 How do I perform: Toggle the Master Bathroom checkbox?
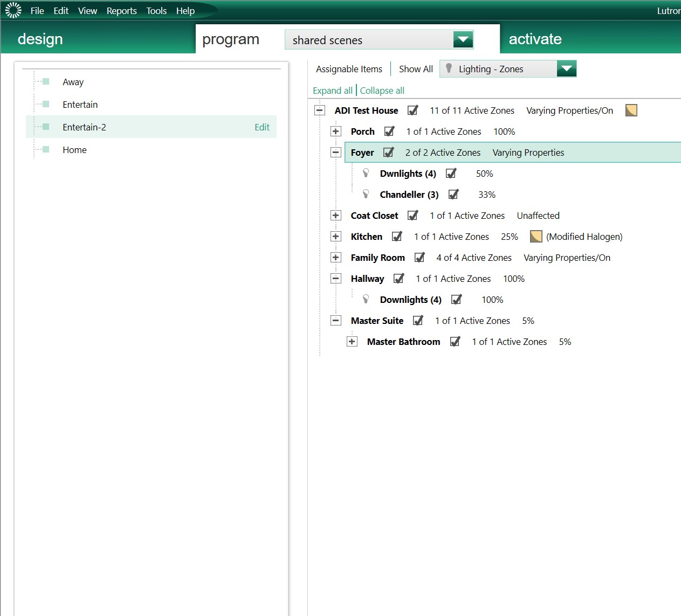click(x=455, y=341)
